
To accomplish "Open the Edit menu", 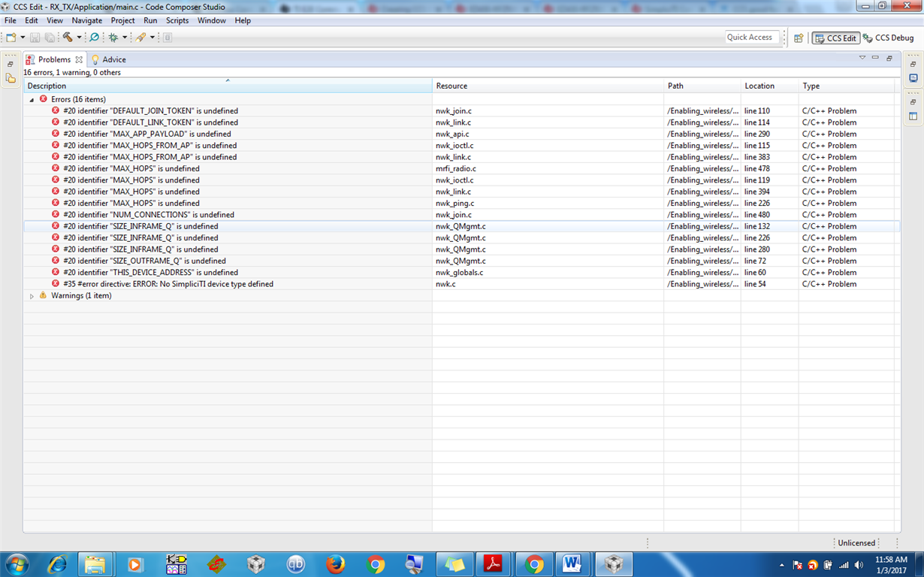I will coord(32,20).
